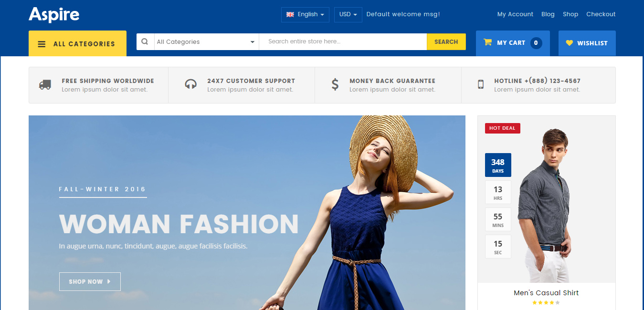Click the magnifier icon in search bar
Screen dimensions: 644x310
[x=145, y=41]
